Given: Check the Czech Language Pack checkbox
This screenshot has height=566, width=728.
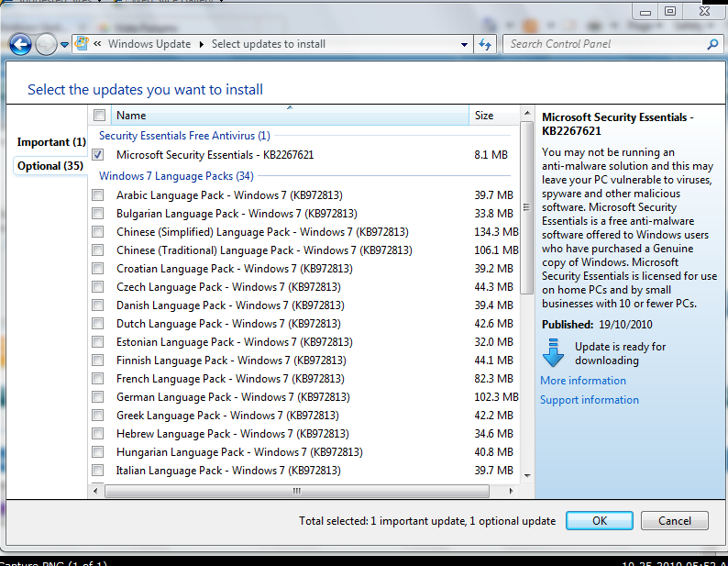Looking at the screenshot, I should pos(98,287).
